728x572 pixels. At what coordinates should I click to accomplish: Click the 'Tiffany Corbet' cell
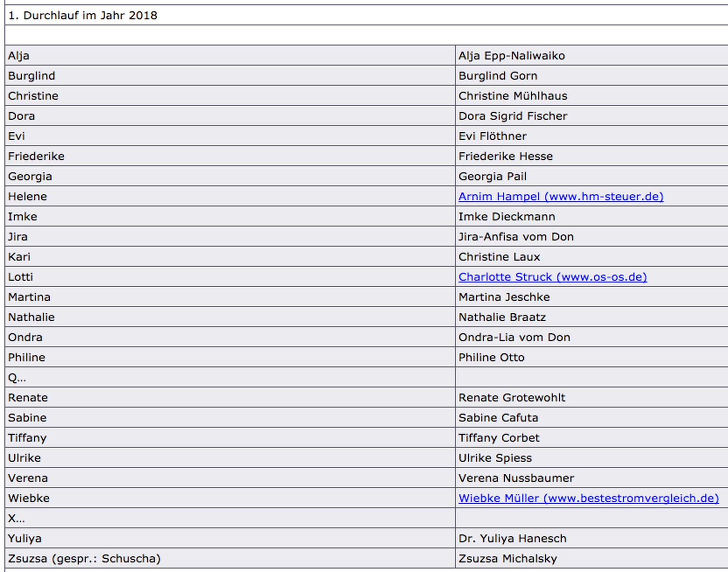tap(499, 438)
